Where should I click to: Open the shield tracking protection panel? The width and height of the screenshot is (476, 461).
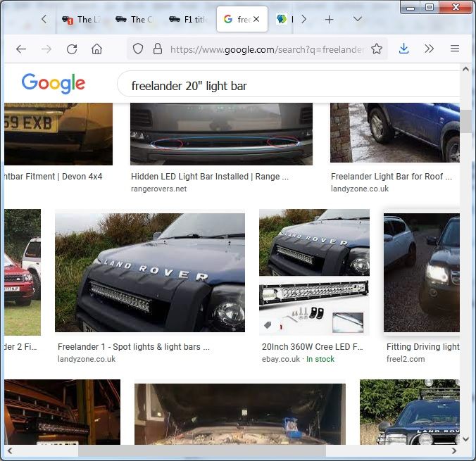pos(138,49)
